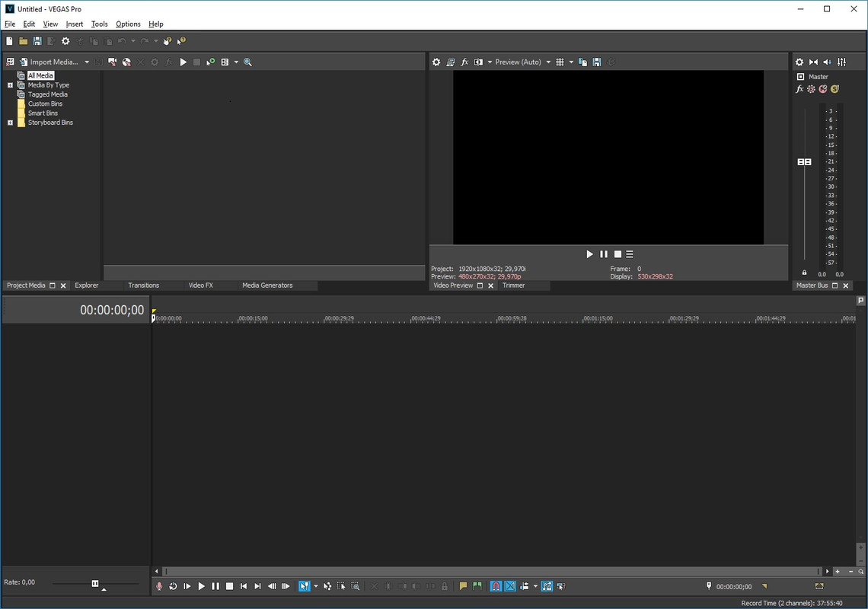The width and height of the screenshot is (868, 609).
Task: Stop playback in the Video Preview window
Action: [x=617, y=254]
